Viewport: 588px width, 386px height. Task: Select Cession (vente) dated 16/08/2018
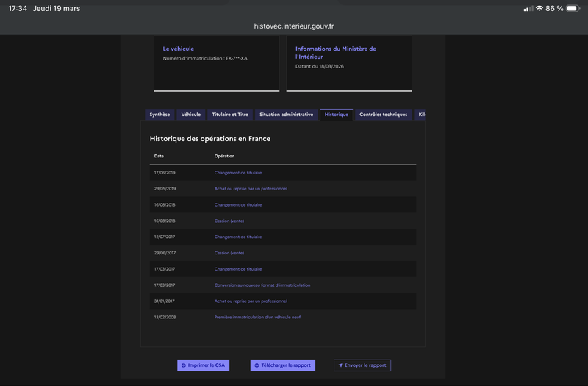click(x=229, y=221)
